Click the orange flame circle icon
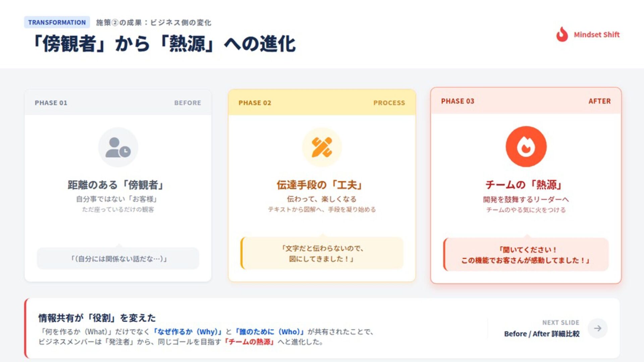Screen dimensions: 644x362 click(526, 146)
